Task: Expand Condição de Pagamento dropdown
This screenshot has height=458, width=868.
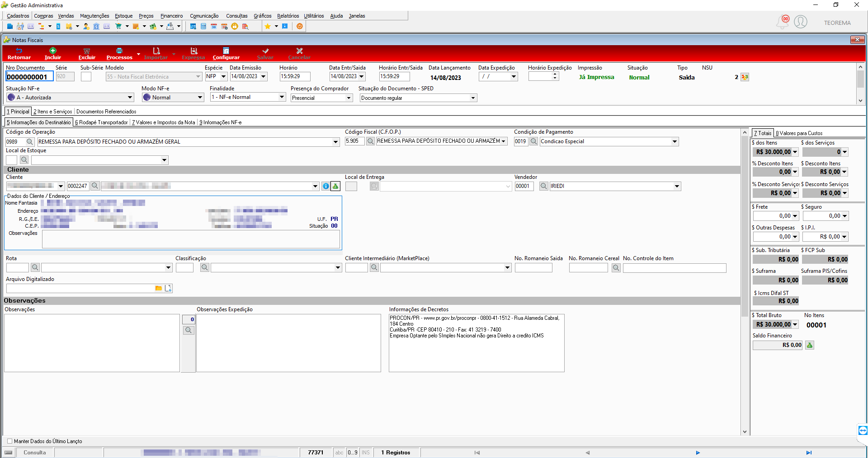Action: (x=675, y=141)
